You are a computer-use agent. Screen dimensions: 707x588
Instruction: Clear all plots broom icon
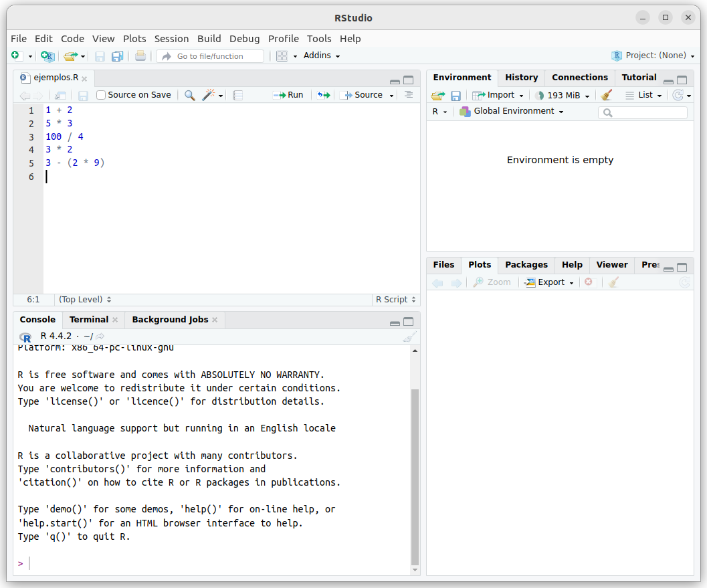click(613, 282)
